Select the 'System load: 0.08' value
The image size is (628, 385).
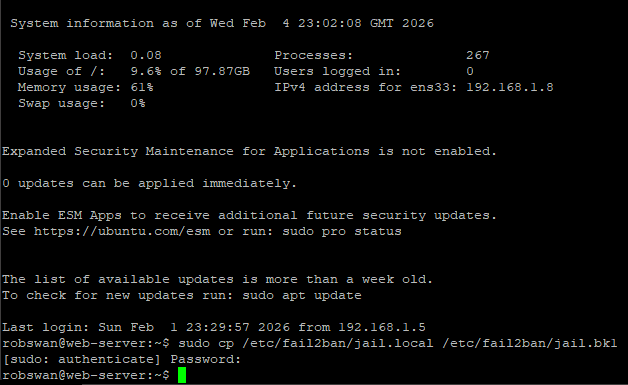[x=146, y=55]
